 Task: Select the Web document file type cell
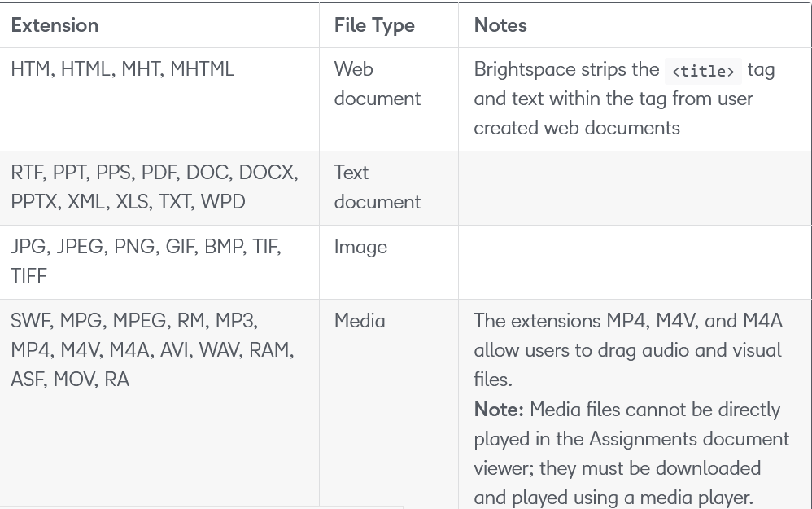pyautogui.click(x=377, y=84)
